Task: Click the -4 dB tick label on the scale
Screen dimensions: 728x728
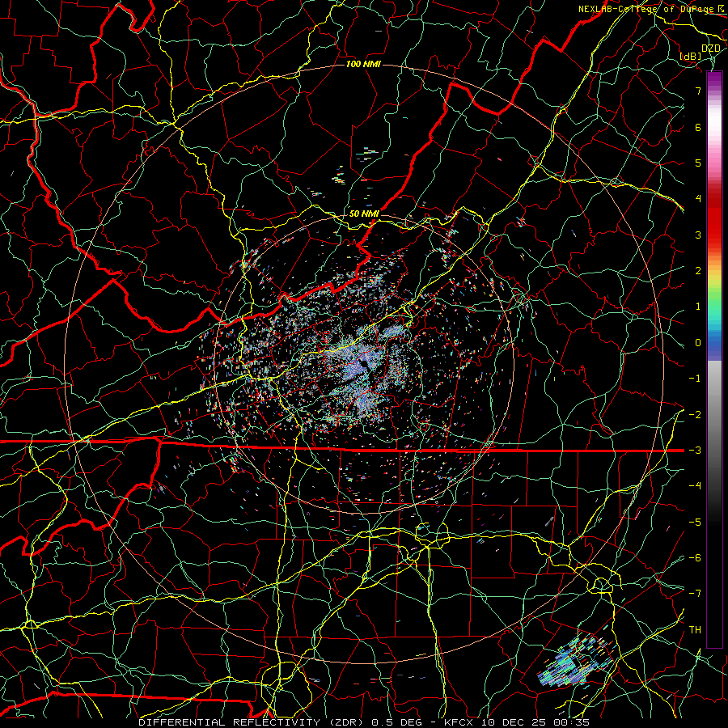Action: point(695,486)
